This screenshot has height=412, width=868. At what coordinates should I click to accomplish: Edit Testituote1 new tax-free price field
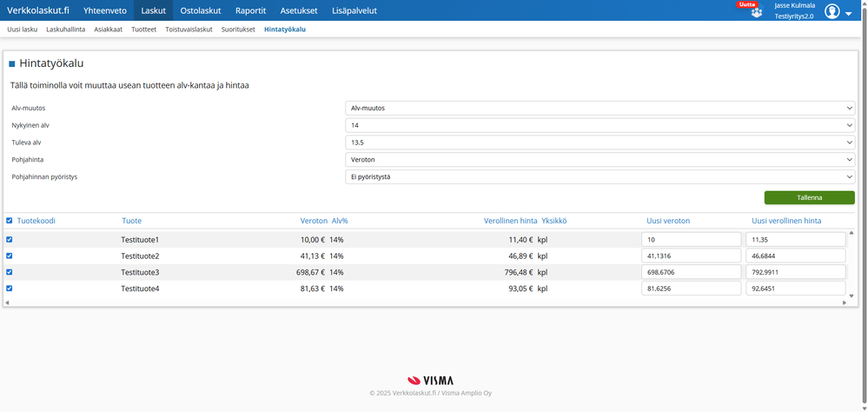pyautogui.click(x=692, y=240)
